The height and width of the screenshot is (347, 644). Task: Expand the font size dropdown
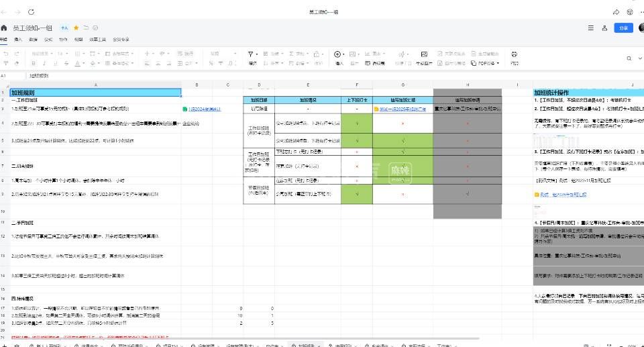pyautogui.click(x=60, y=54)
